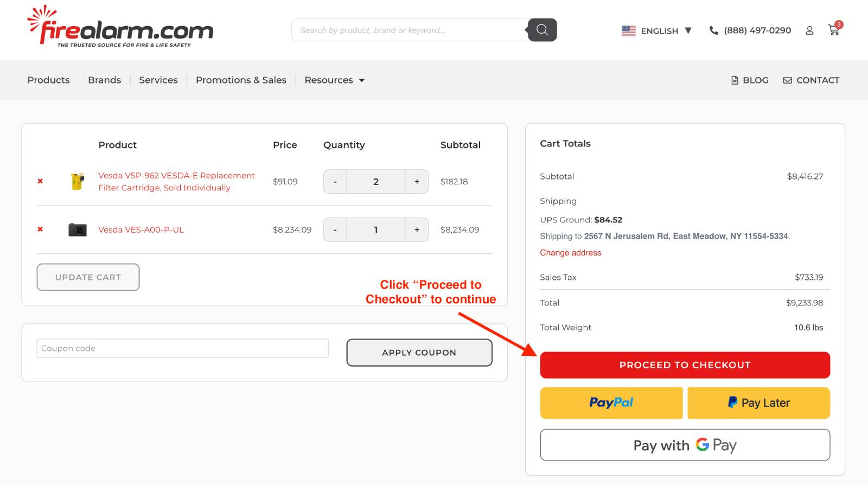Click the VES-A00-P-UL product thumbnail
868x486 pixels.
point(78,229)
